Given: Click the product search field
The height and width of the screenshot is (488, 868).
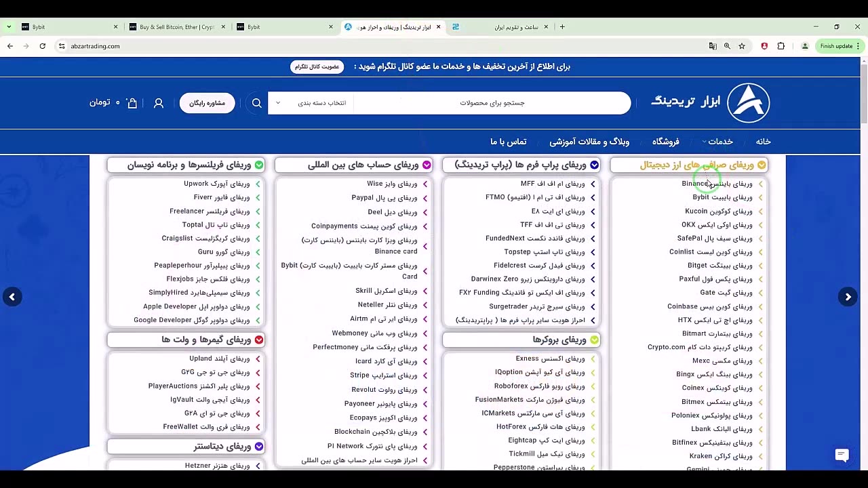Looking at the screenshot, I should tap(492, 103).
